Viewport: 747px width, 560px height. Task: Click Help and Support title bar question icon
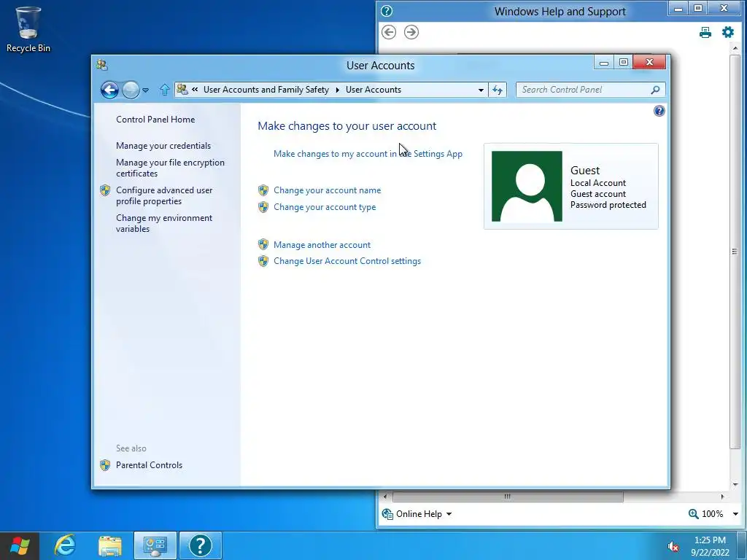point(387,10)
